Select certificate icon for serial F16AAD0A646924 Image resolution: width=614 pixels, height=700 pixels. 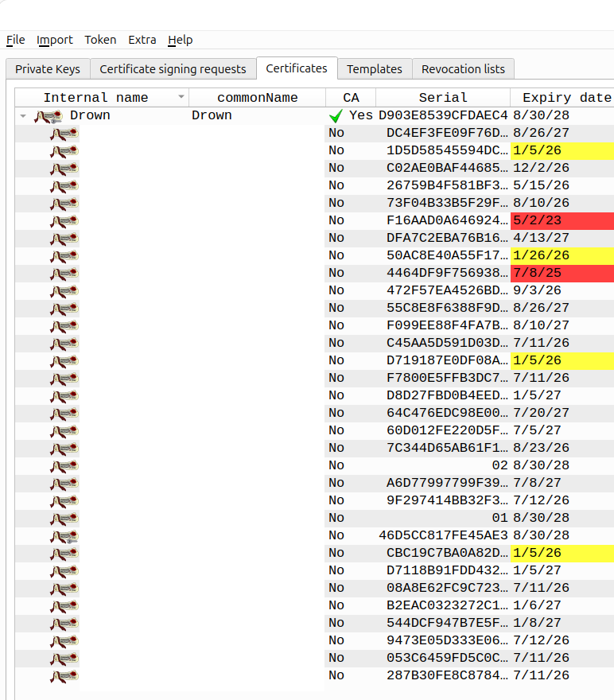coord(64,221)
